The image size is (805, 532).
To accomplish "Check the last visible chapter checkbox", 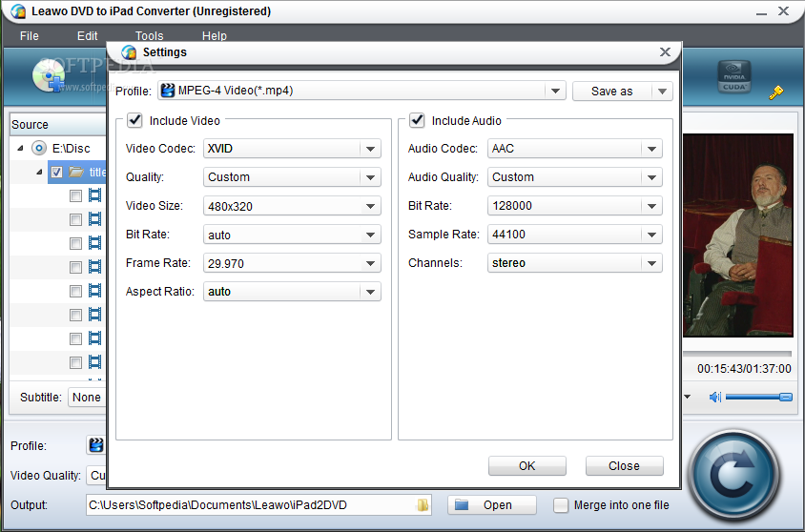I will 75,362.
